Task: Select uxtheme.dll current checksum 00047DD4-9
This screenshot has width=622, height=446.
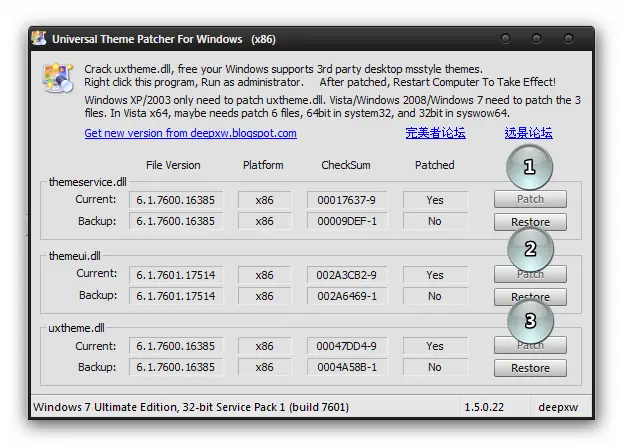Action: point(347,346)
